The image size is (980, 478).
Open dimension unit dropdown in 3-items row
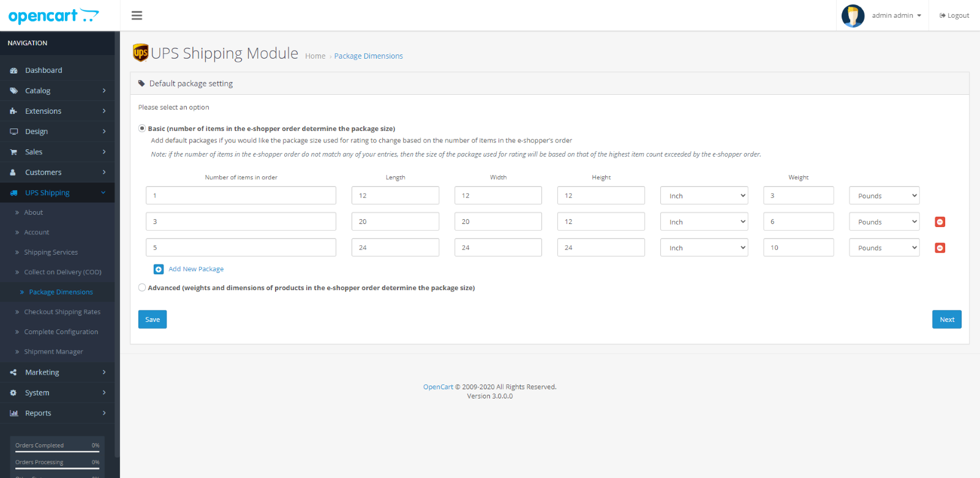coord(704,222)
